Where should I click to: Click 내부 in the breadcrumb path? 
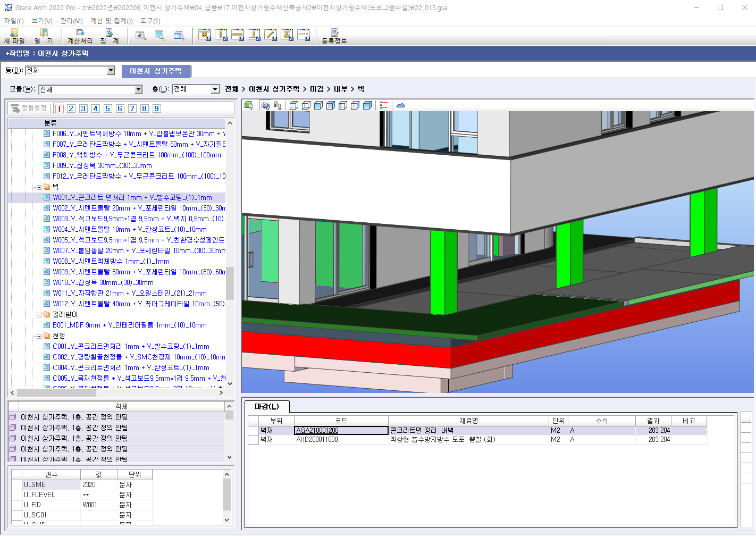click(x=340, y=89)
